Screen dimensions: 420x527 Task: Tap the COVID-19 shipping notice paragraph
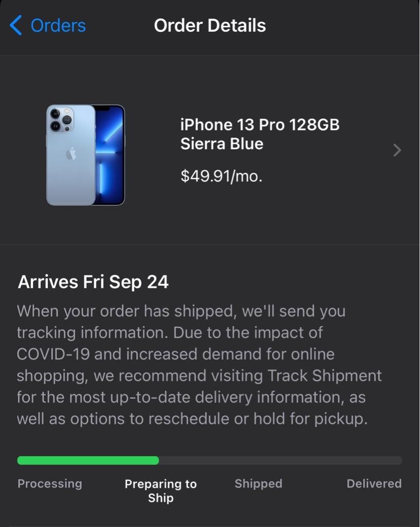pyautogui.click(x=199, y=365)
